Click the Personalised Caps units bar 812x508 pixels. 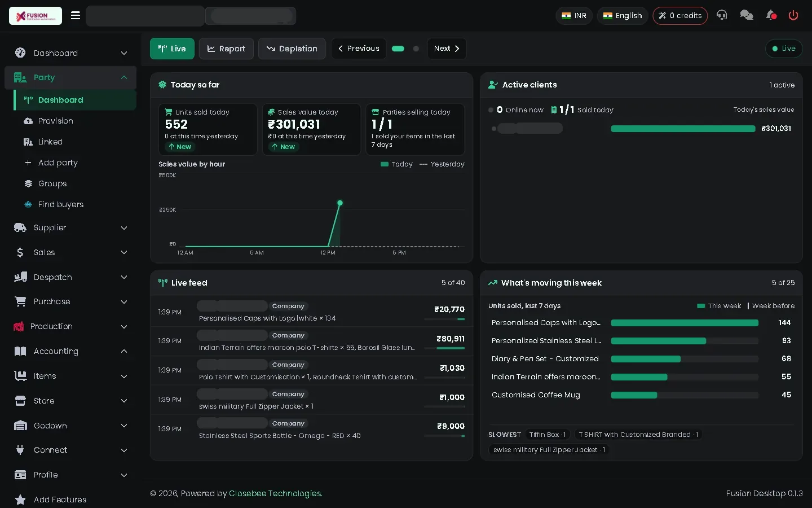685,323
